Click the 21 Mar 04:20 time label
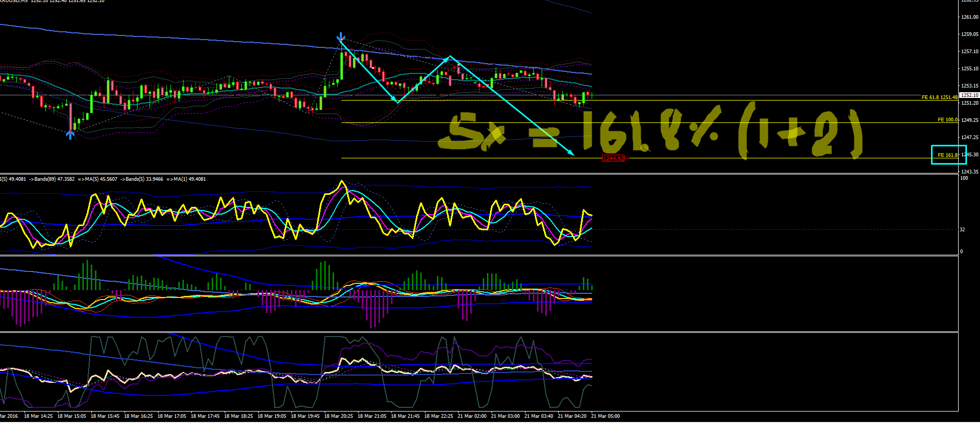Image resolution: width=980 pixels, height=423 pixels. point(572,416)
